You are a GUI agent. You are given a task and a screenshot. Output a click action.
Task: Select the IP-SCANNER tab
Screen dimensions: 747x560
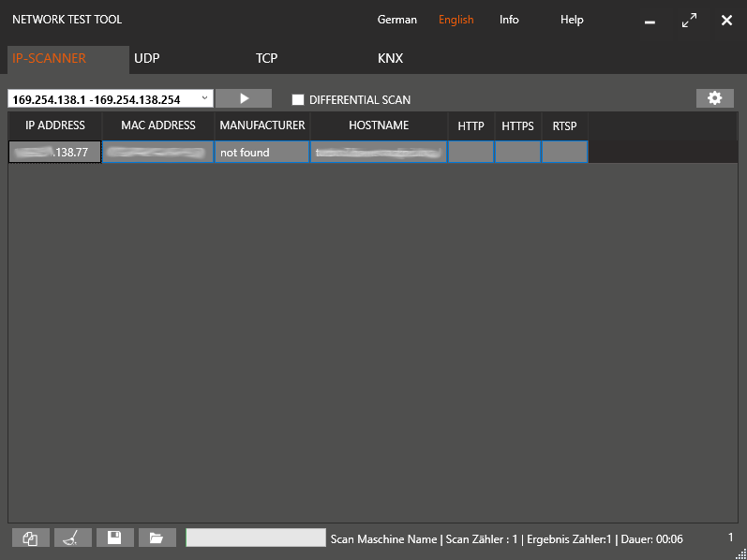coord(50,58)
